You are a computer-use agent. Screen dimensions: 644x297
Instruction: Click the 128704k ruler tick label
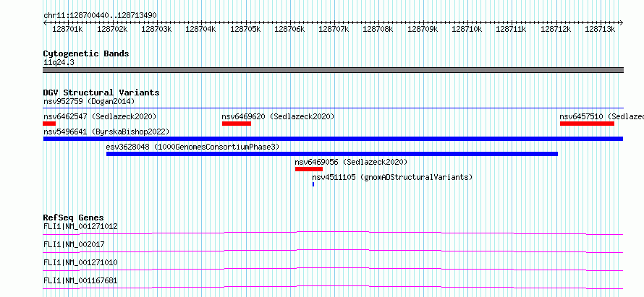(200, 29)
